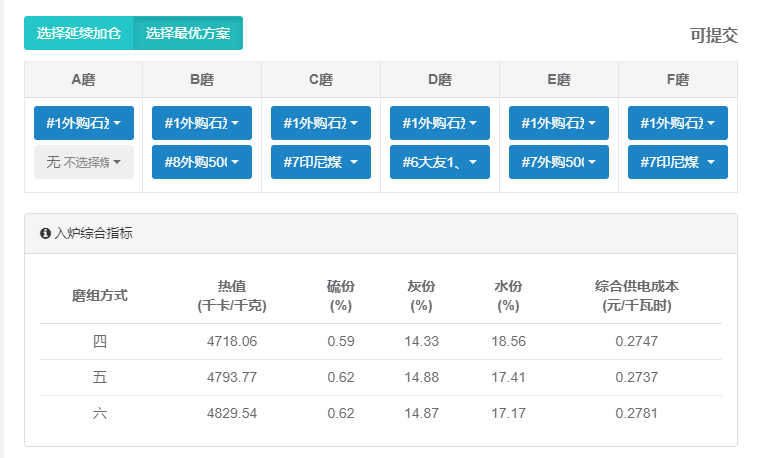
Task: Click the 选择延续加仓 button
Action: click(x=79, y=33)
